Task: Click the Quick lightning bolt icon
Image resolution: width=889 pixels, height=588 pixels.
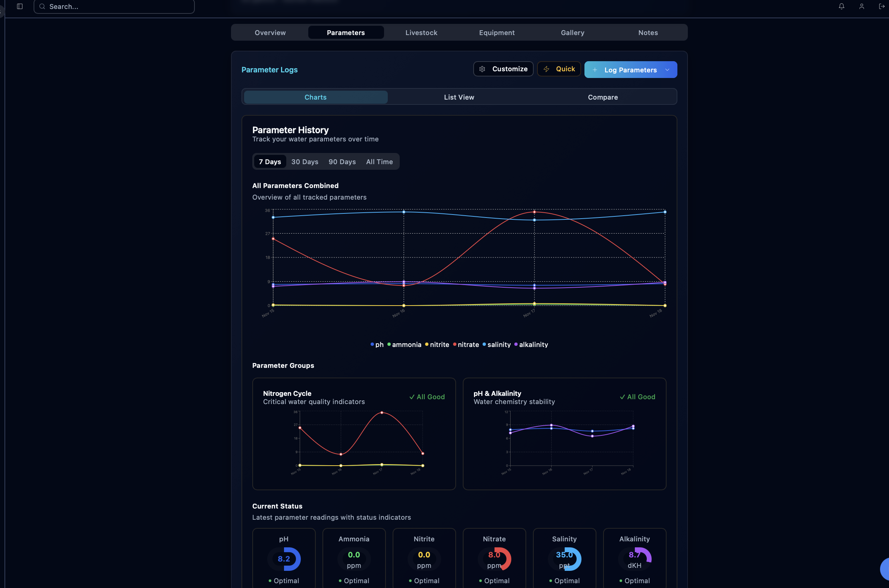Action: [x=546, y=69]
